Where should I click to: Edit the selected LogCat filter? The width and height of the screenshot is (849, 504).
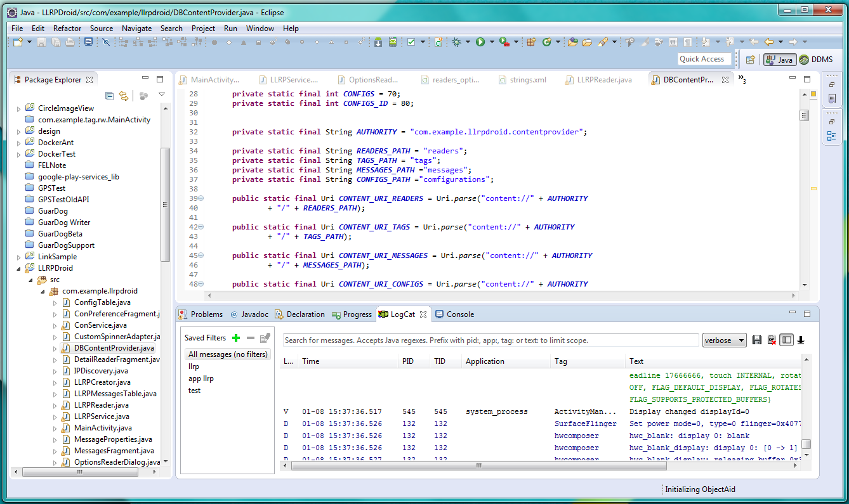coord(265,338)
